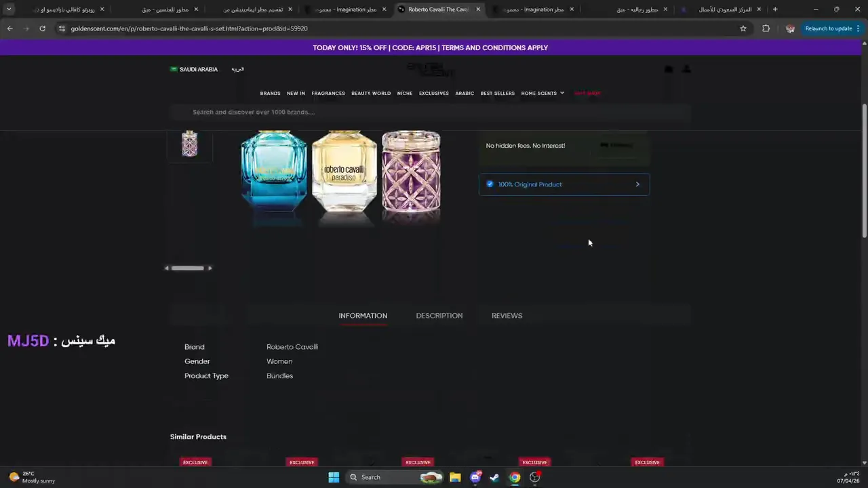The height and width of the screenshot is (488, 868).
Task: Open the Chrome extensions puzzle icon
Action: click(x=766, y=28)
